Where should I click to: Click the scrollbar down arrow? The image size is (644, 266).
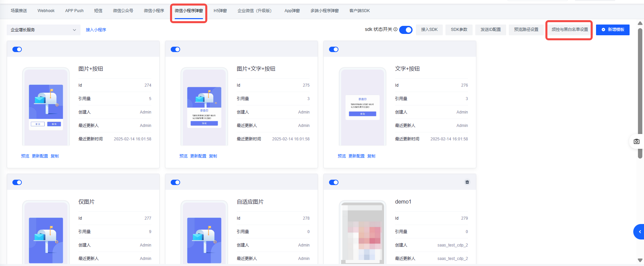point(640,260)
